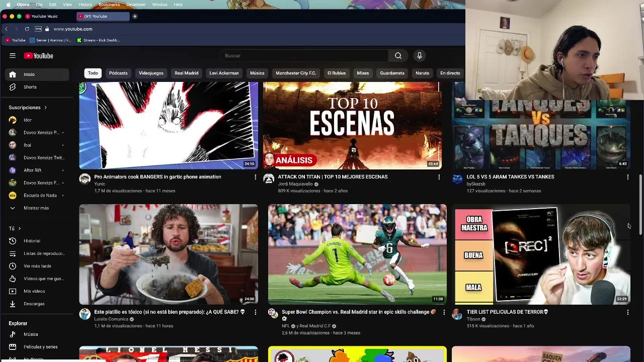The image size is (644, 362).
Task: Open the History menu in menu bar
Action: click(85, 5)
